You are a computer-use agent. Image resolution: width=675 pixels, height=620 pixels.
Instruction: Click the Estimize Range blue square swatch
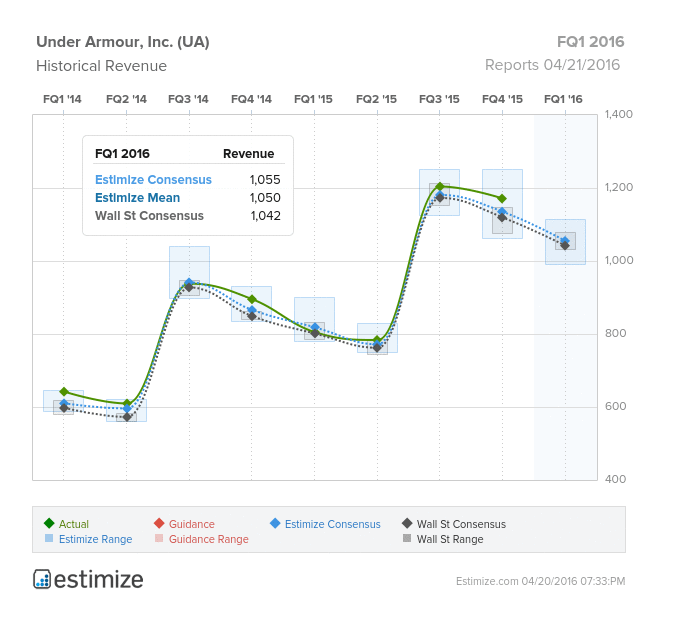tap(49, 538)
